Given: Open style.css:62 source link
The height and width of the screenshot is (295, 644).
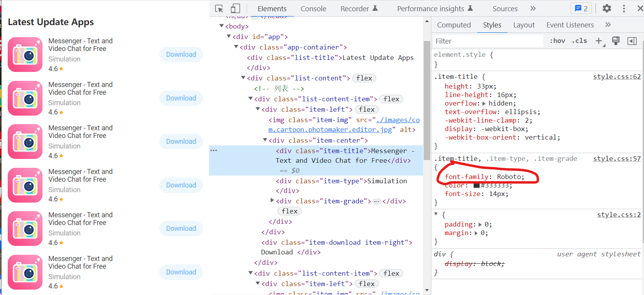Looking at the screenshot, I should click(617, 77).
